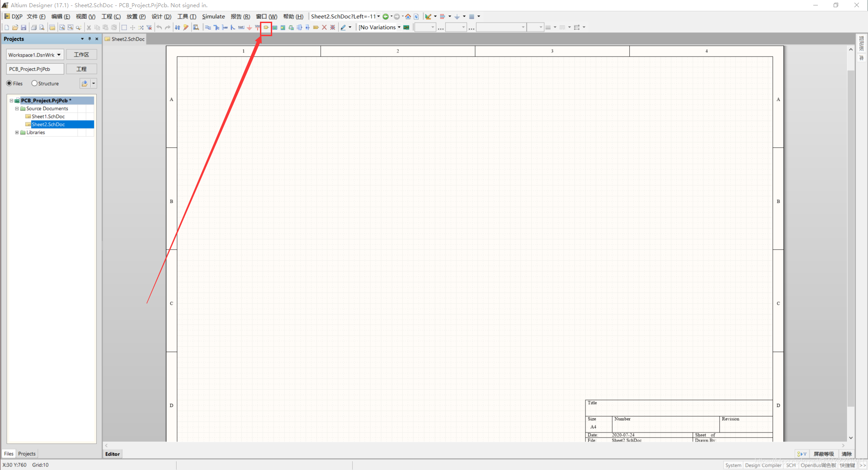Click the System status bar button
The width and height of the screenshot is (868, 470).
(x=733, y=465)
